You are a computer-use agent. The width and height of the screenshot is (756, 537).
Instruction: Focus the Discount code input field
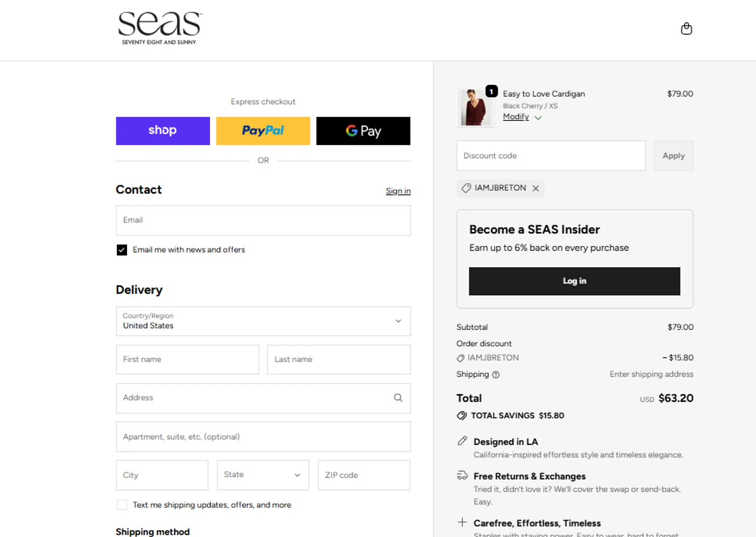point(551,156)
